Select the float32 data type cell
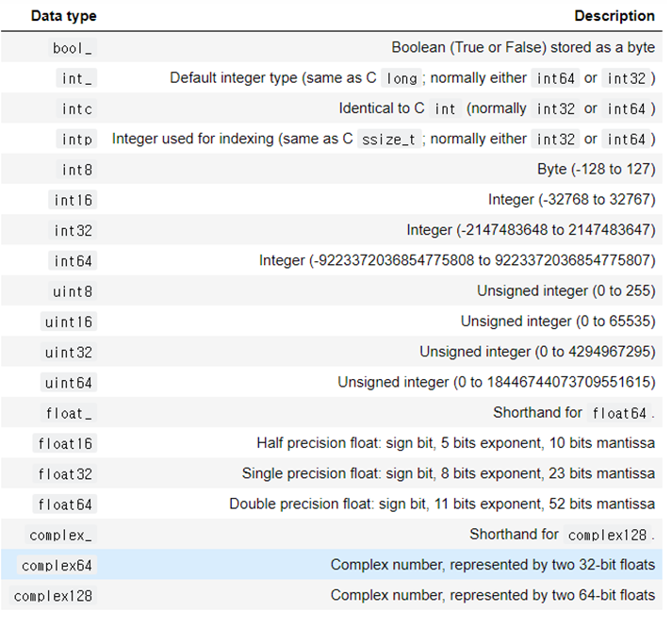Viewport: 672px width, 628px height. (65, 474)
